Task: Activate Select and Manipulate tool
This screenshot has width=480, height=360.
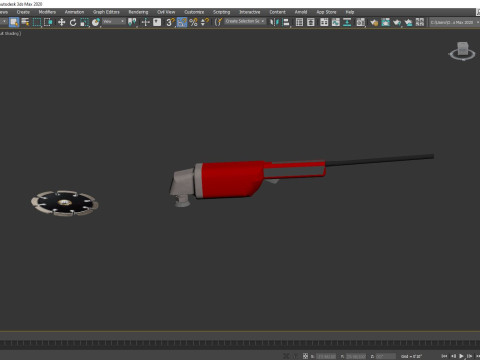Action: click(145, 22)
